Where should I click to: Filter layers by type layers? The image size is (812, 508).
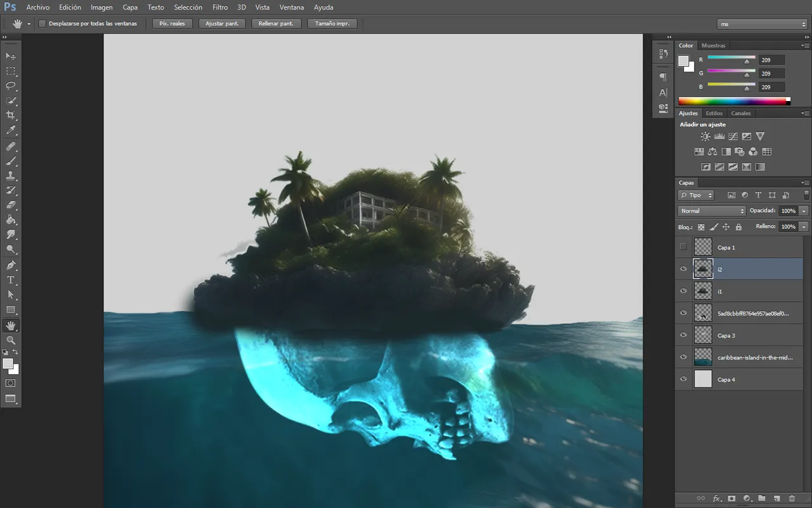(758, 195)
